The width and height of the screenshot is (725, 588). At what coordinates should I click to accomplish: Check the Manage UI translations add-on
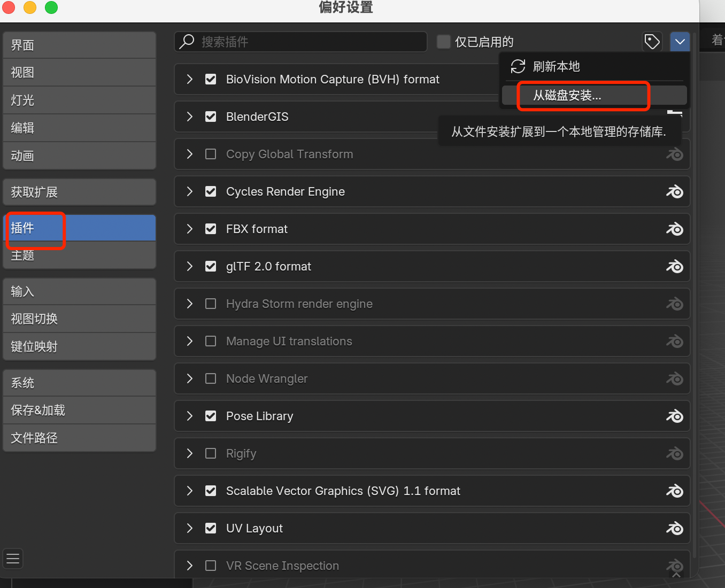point(211,341)
